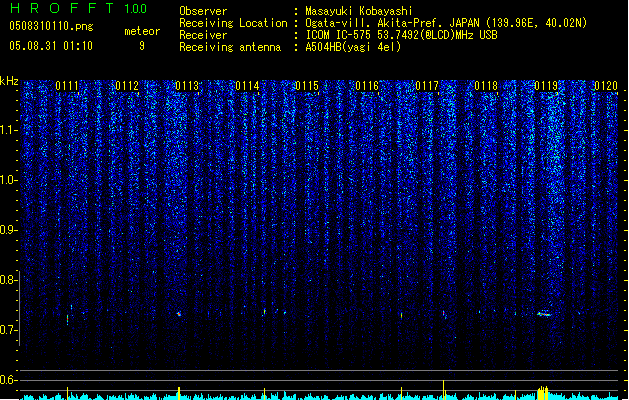Click the Receiving antenna label
Viewport: 629px width, 400px height.
pyautogui.click(x=230, y=47)
